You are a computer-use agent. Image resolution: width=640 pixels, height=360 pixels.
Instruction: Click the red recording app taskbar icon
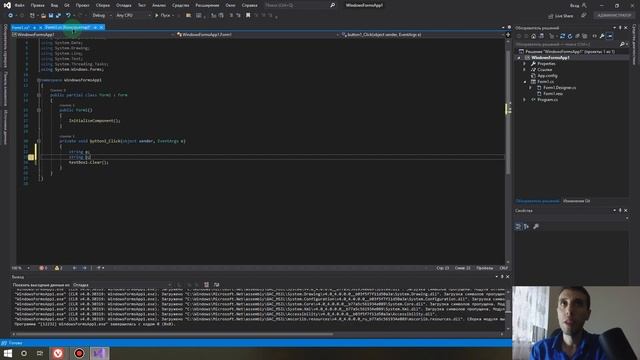point(79,353)
